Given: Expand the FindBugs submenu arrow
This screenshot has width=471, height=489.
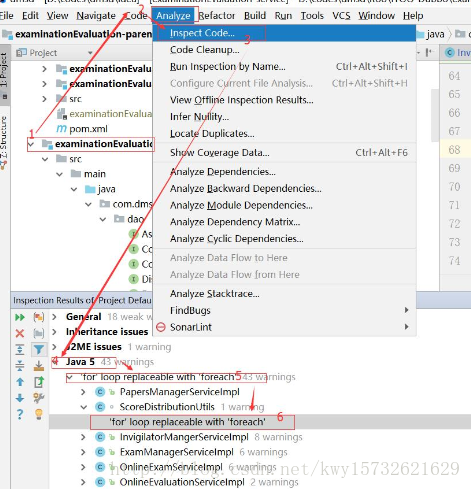Looking at the screenshot, I should tap(406, 310).
